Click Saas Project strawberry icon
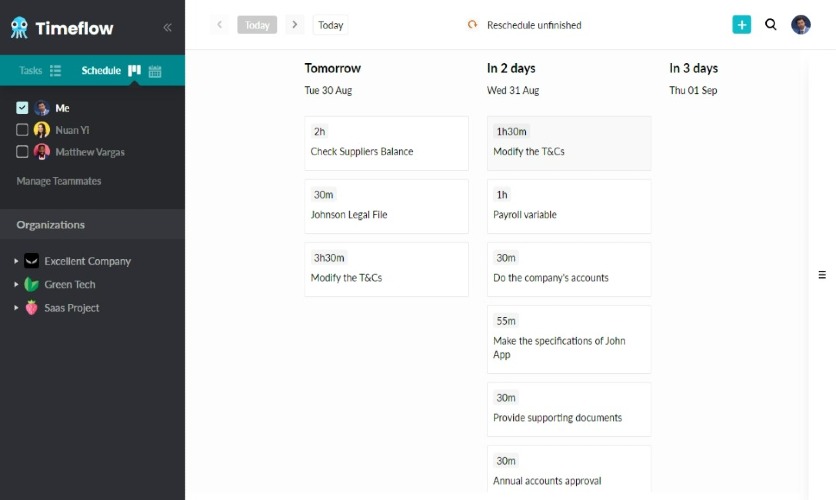 click(x=31, y=308)
